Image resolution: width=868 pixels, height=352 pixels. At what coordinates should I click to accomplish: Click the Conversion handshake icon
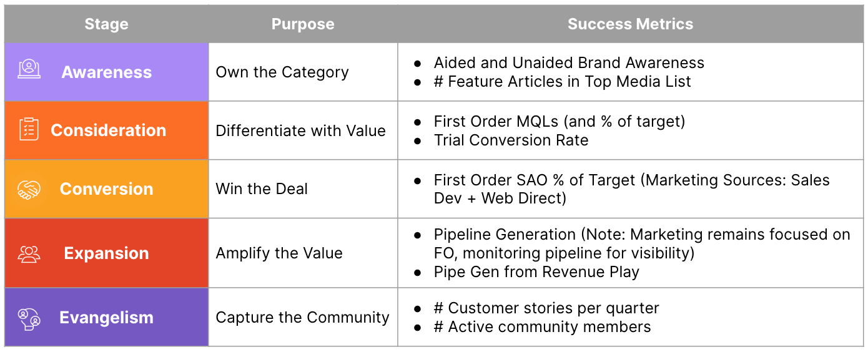click(29, 190)
